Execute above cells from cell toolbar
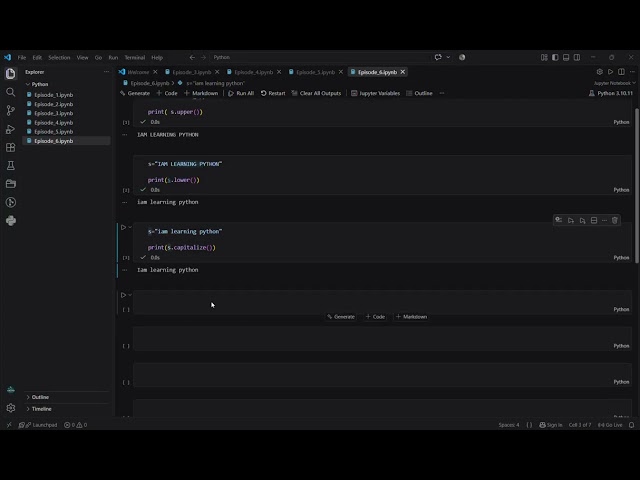 tap(571, 220)
